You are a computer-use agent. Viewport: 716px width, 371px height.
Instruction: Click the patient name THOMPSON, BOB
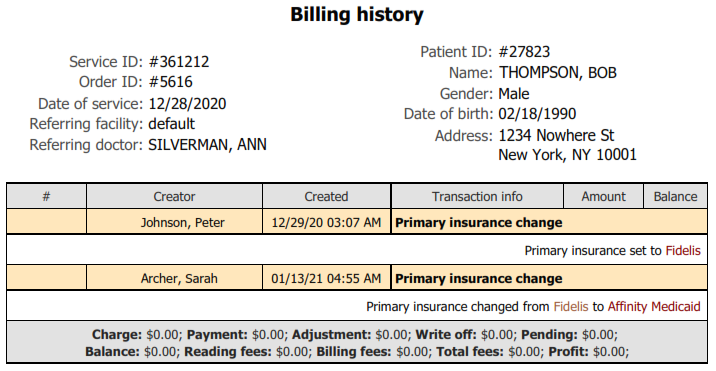558,73
